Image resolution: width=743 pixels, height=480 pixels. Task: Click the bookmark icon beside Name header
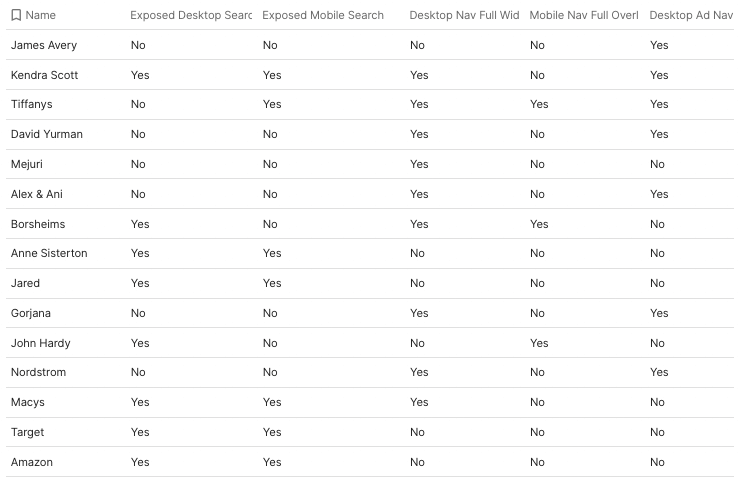tap(16, 15)
